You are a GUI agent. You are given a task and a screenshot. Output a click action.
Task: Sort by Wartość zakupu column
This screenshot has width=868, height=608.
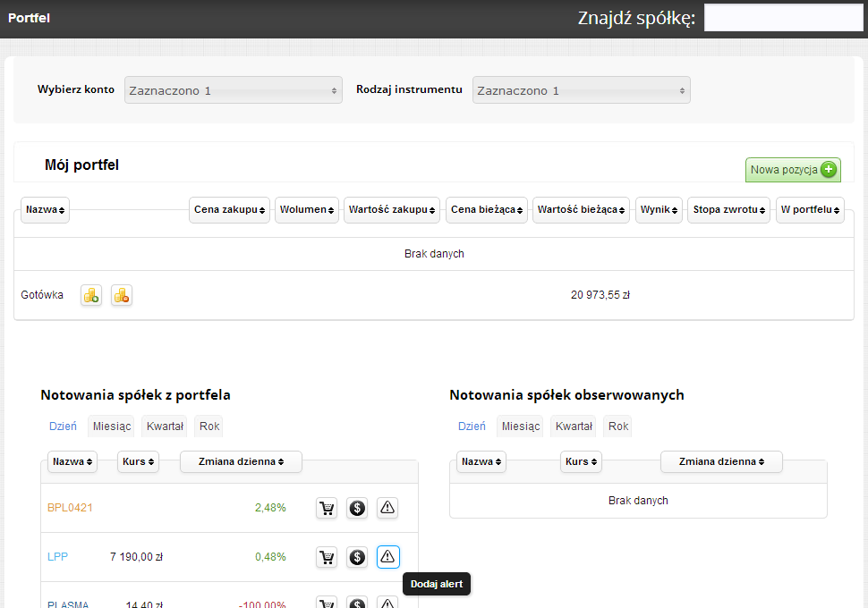391,210
